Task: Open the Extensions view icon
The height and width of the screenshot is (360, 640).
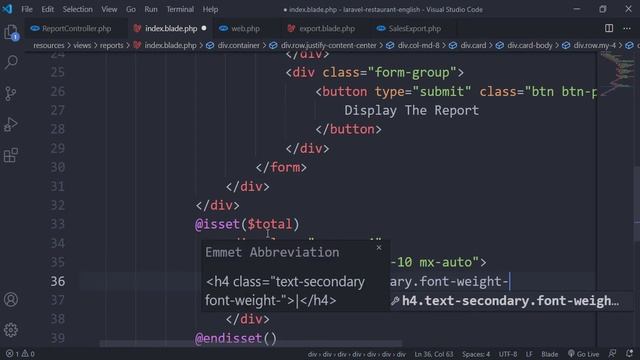Action: click(x=11, y=156)
